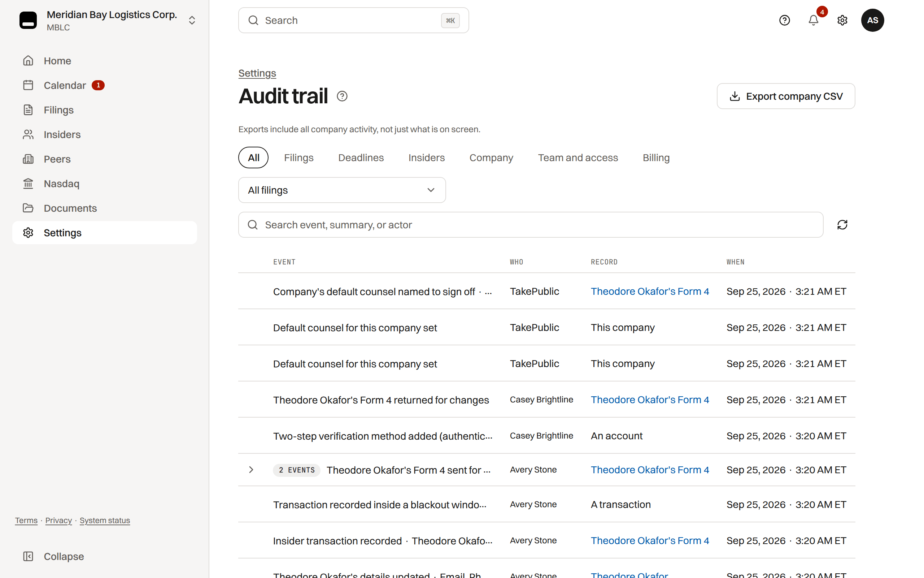Expand the 2 events grouped row

[x=251, y=470]
